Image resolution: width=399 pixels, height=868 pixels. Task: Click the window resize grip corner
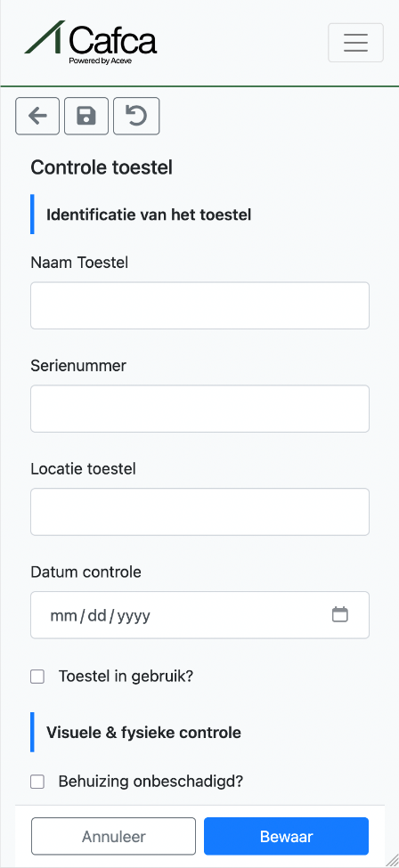coord(392,861)
